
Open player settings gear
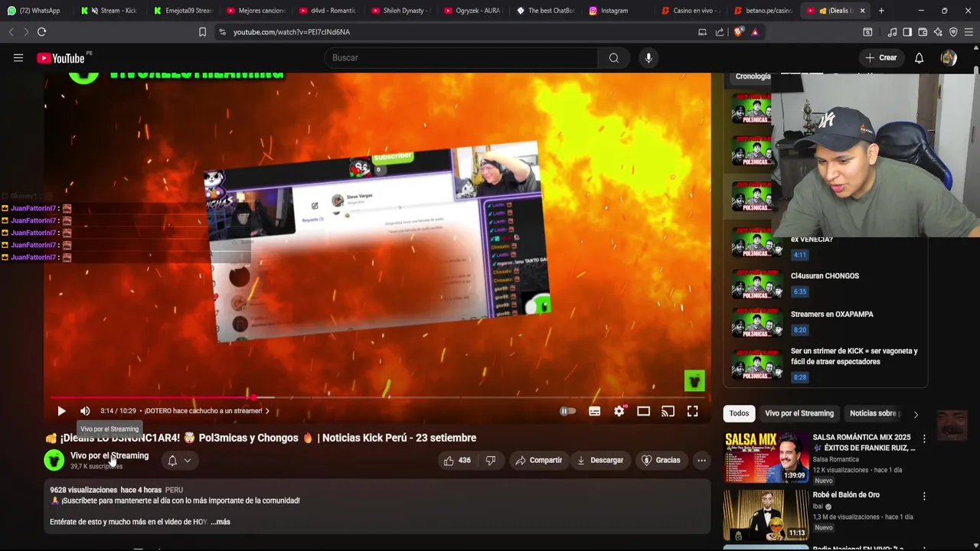click(619, 411)
